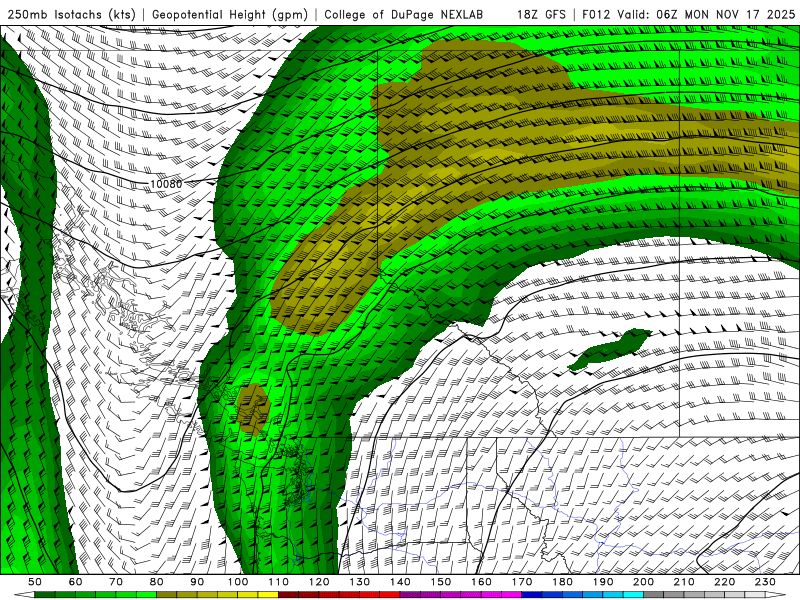Click the 10080 height contour label
Screen dimensions: 800x600
(x=166, y=184)
